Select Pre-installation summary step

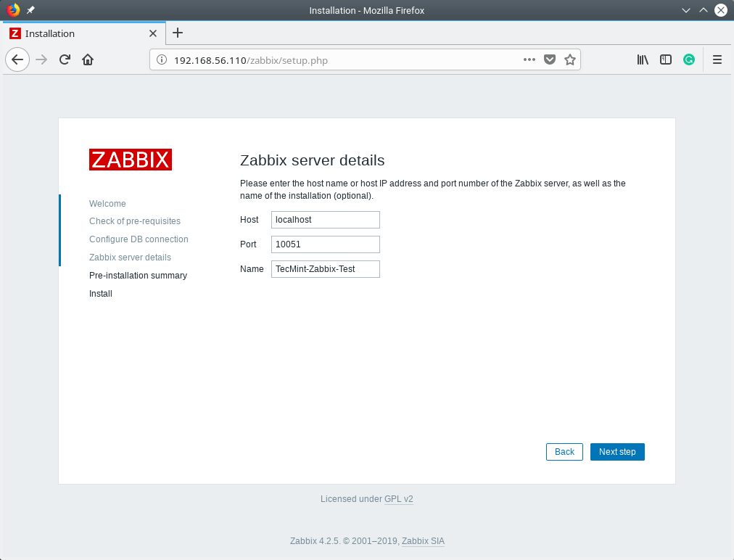tap(138, 276)
